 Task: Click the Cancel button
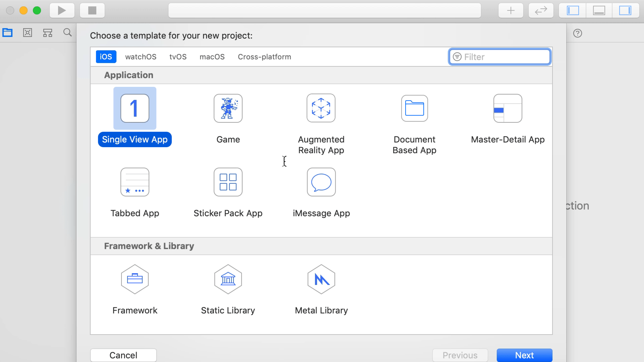coord(123,355)
